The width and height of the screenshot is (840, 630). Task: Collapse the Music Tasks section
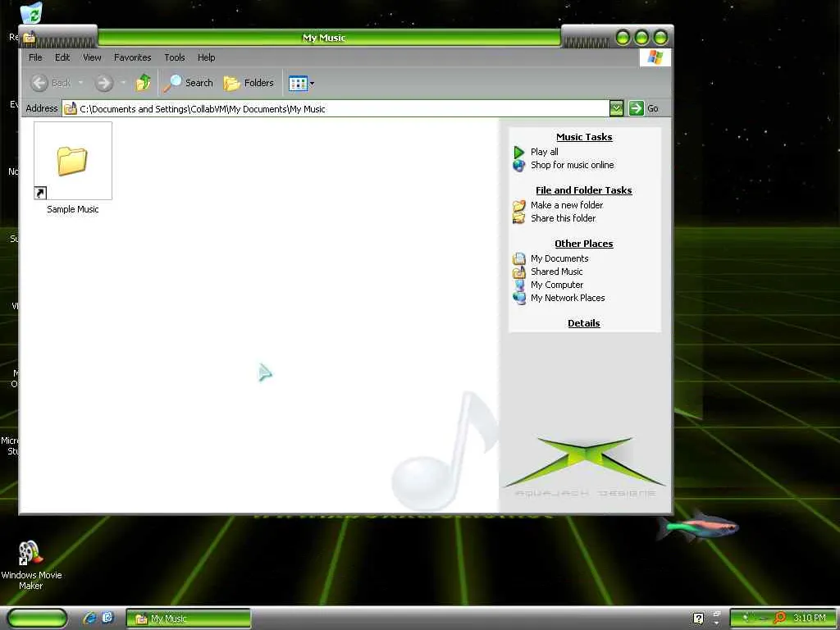point(584,137)
